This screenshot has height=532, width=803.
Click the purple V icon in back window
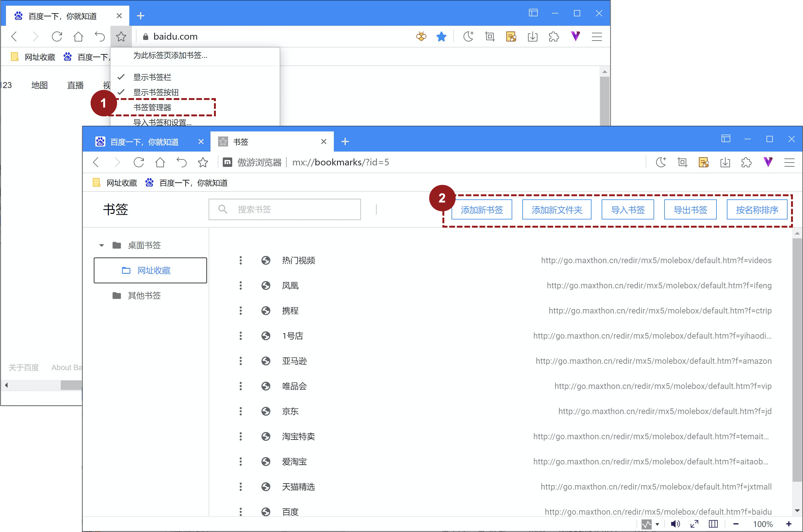576,36
